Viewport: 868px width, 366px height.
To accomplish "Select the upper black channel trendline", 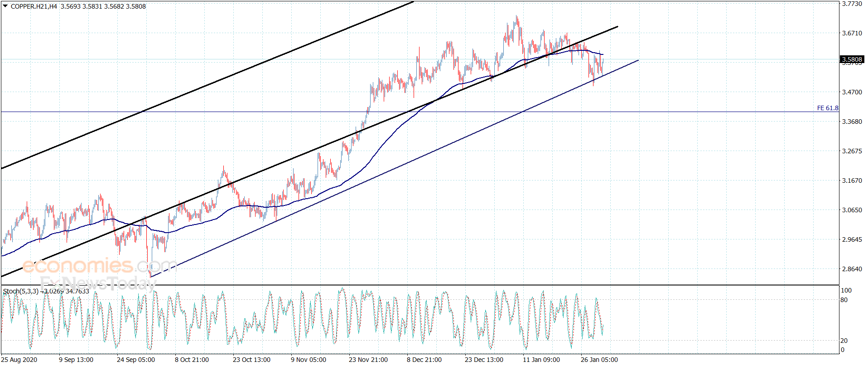I will coord(207,85).
